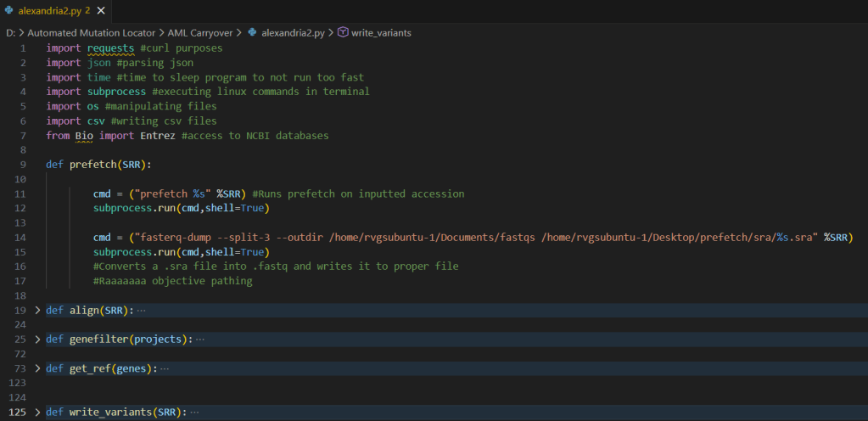This screenshot has height=421, width=868.
Task: Open the write_variants breadcrumb symbol list
Action: [382, 32]
